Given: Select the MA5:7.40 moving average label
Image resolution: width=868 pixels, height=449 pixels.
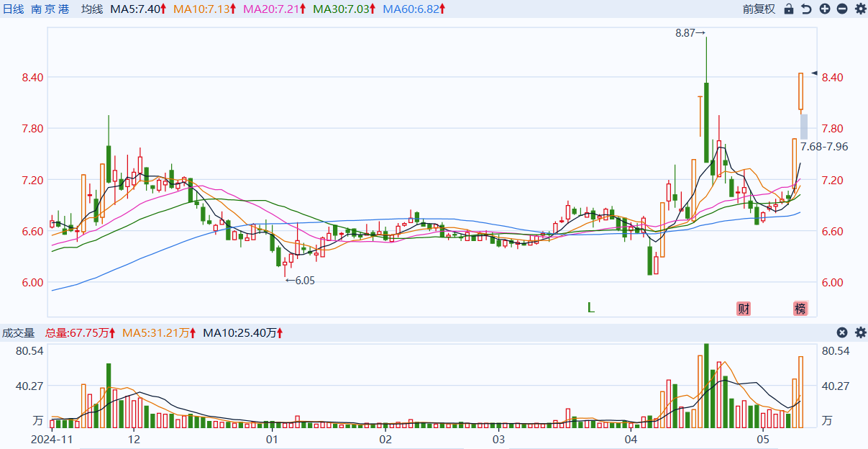Looking at the screenshot, I should click(x=138, y=9).
